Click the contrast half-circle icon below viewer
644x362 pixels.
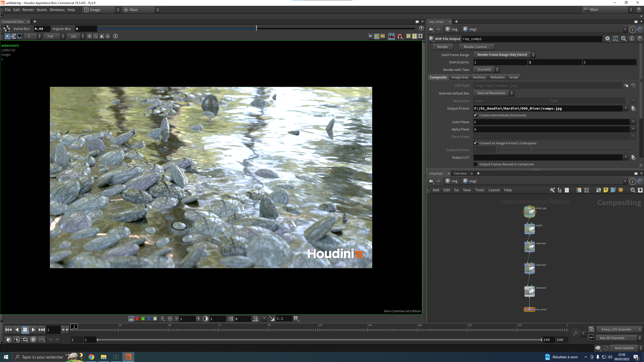[x=206, y=319]
